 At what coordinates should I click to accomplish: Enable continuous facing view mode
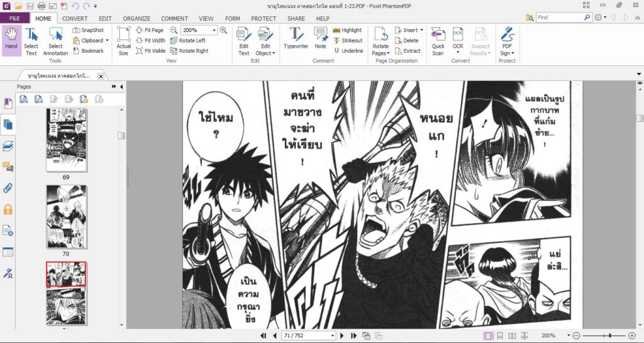(x=525, y=335)
